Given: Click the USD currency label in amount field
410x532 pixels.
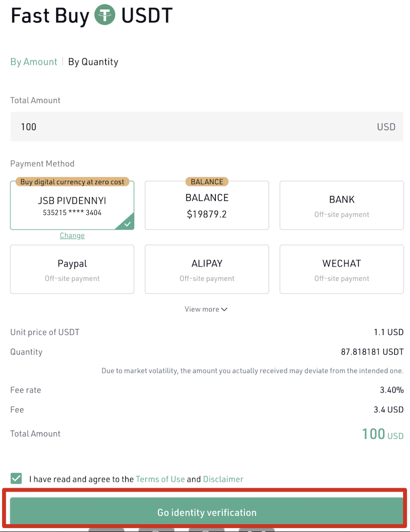Looking at the screenshot, I should tap(386, 127).
